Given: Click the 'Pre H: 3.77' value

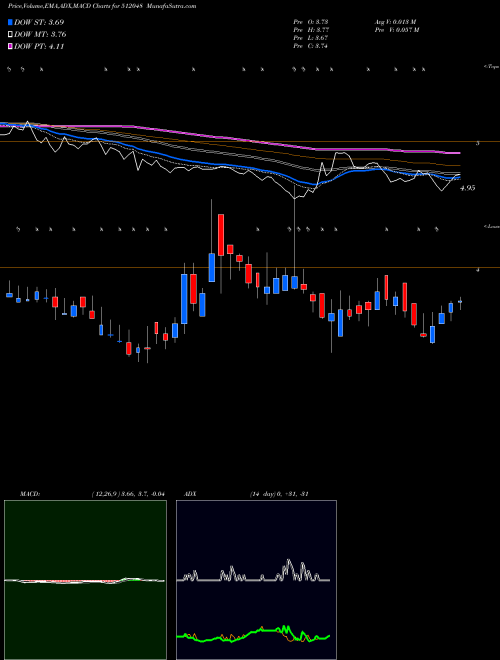Looking at the screenshot, I should (x=311, y=30).
